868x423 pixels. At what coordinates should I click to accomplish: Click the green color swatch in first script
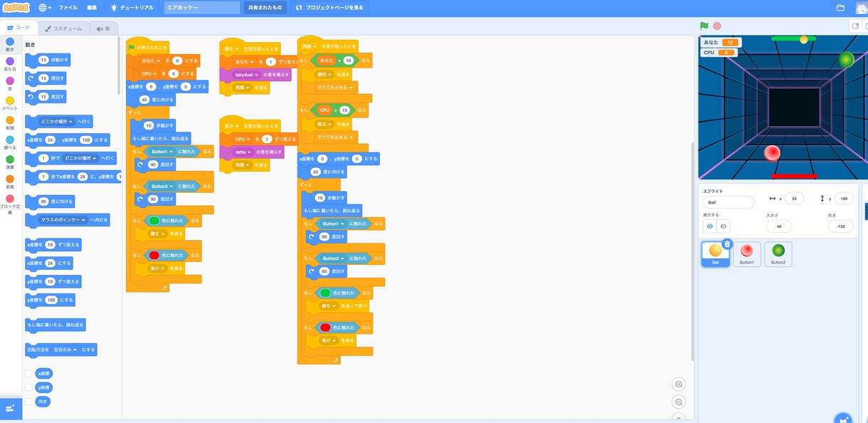click(x=154, y=221)
